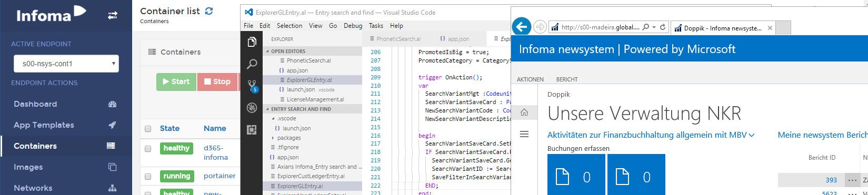Close the Doppik browser tab
The width and height of the screenshot is (868, 195).
770,28
